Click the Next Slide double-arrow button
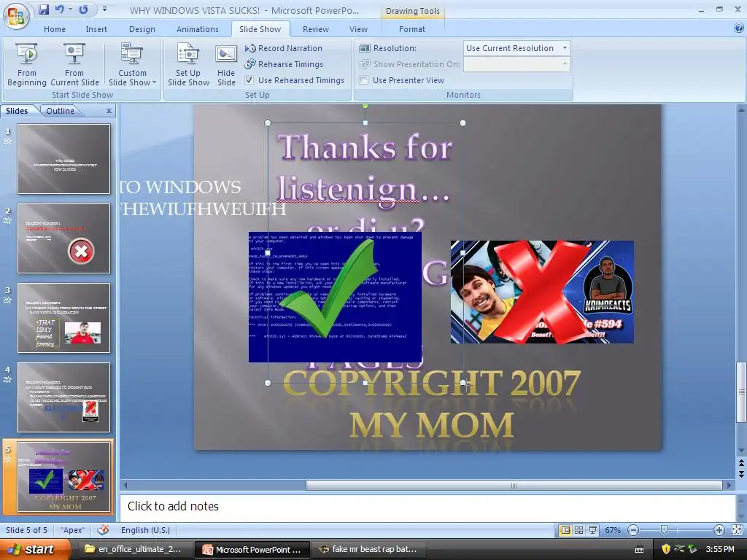This screenshot has height=560, width=747. click(x=741, y=474)
